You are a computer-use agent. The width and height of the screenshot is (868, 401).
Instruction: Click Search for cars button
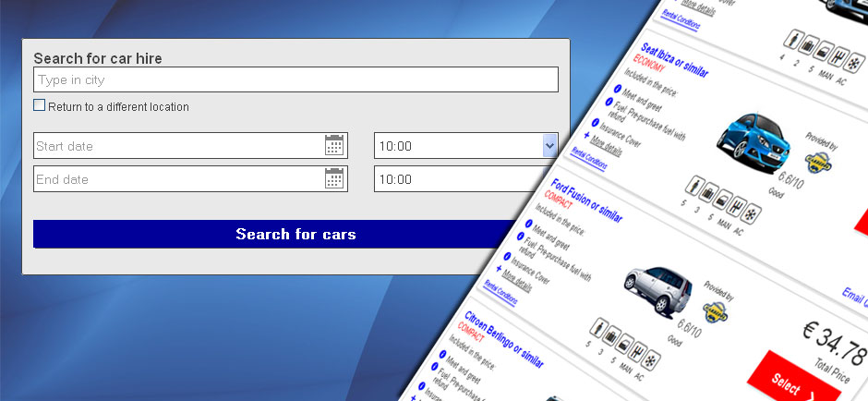(x=275, y=234)
